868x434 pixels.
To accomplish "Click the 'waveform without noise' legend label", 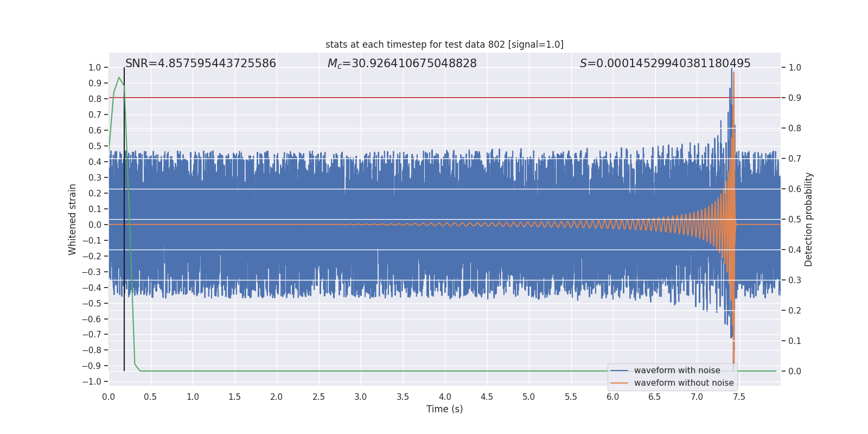I will 684,383.
